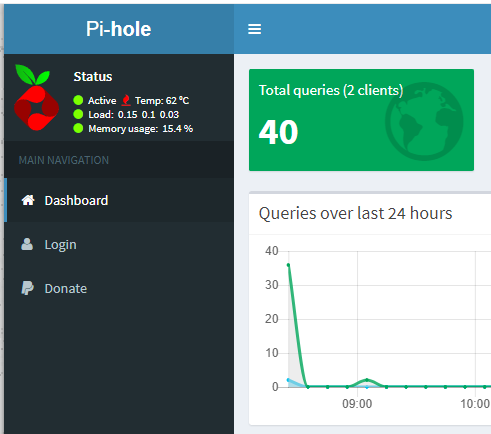Click the y-axis label 20
The height and width of the screenshot is (434, 491).
272,319
